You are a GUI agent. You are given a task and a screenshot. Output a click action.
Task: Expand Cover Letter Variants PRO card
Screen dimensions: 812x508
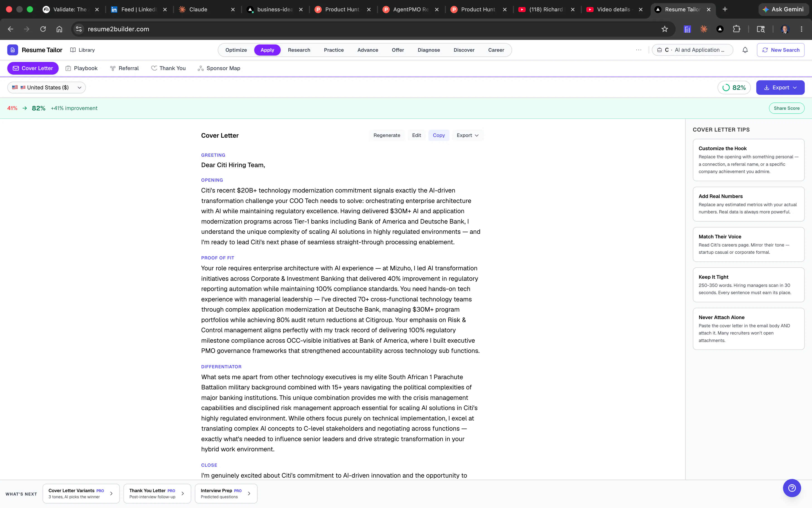pyautogui.click(x=81, y=493)
